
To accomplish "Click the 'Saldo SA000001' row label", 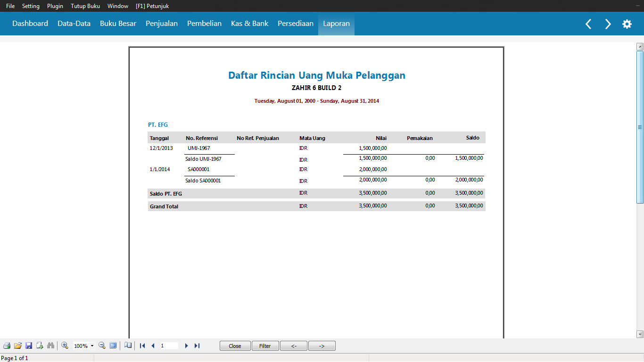I will (x=203, y=181).
